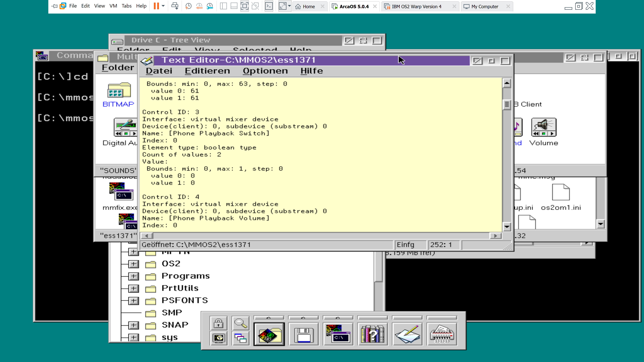Click the Shredder icon on the toolbar
644x362 pixels.
click(442, 334)
